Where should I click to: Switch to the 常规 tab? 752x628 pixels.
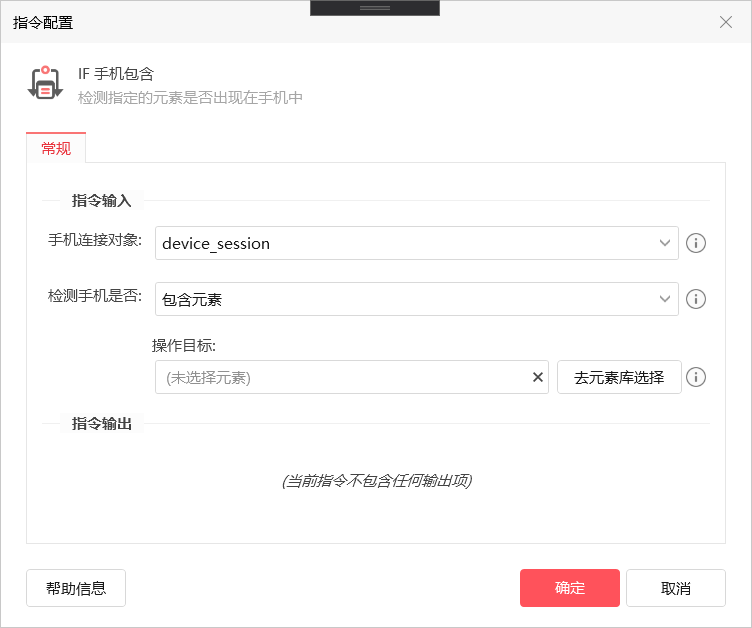click(56, 148)
